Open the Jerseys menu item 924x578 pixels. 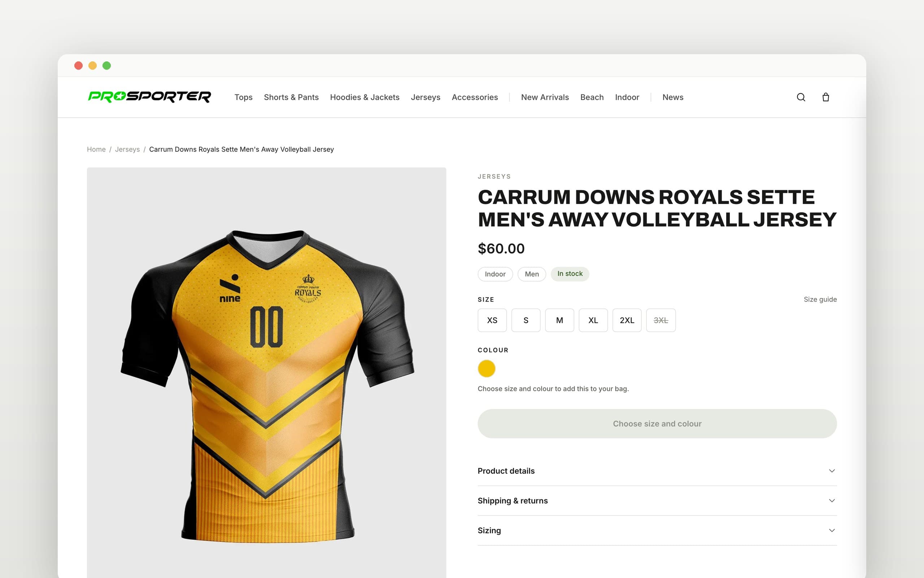click(425, 97)
